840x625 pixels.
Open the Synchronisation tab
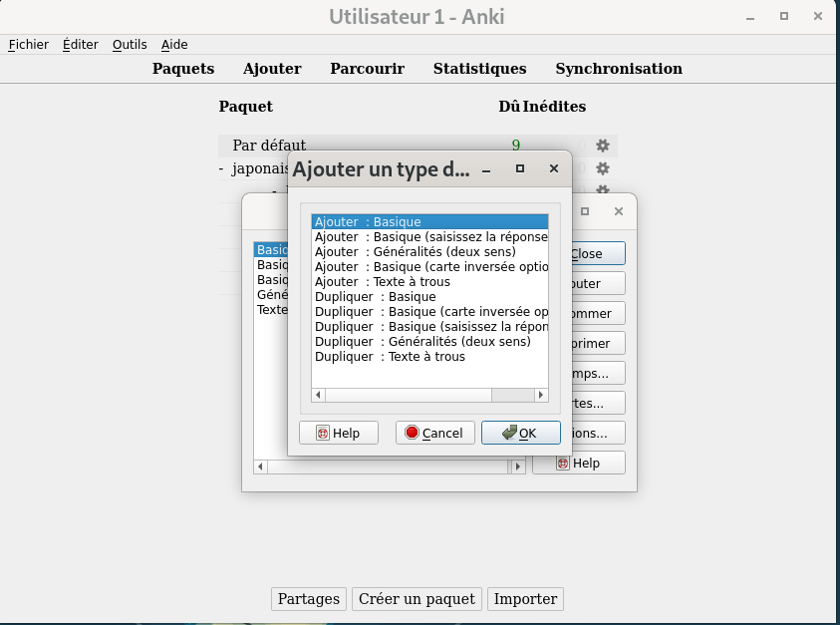(619, 69)
